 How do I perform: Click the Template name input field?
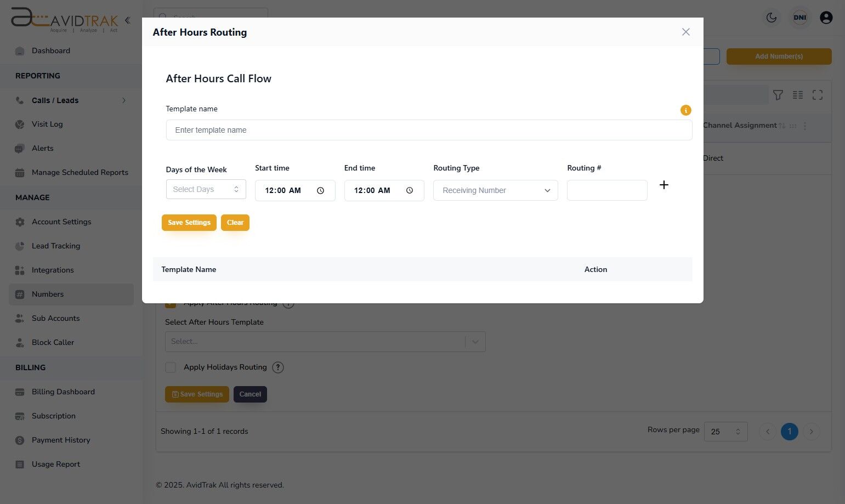429,131
